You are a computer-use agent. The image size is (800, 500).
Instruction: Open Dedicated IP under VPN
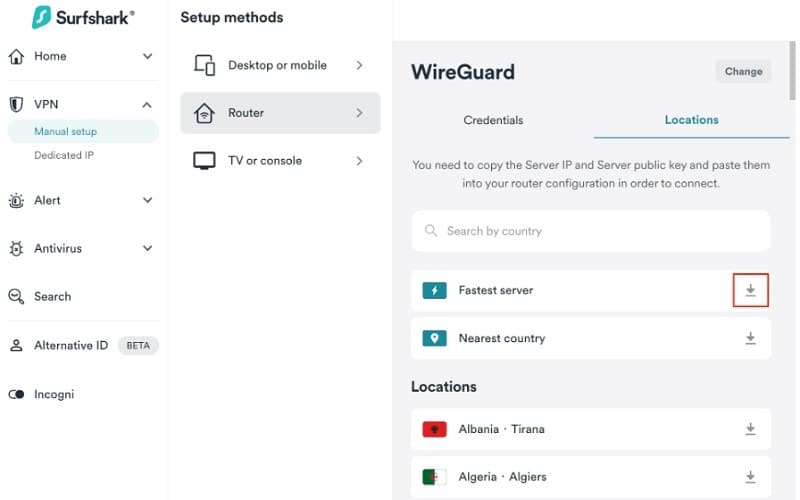pyautogui.click(x=64, y=155)
